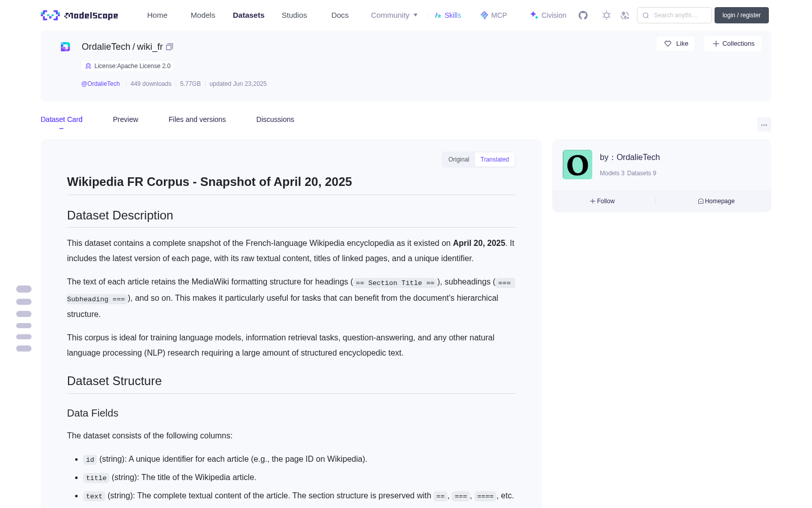This screenshot has height=508, width=812.
Task: Open OrdalieTech namespace in dataset title
Action: [106, 47]
